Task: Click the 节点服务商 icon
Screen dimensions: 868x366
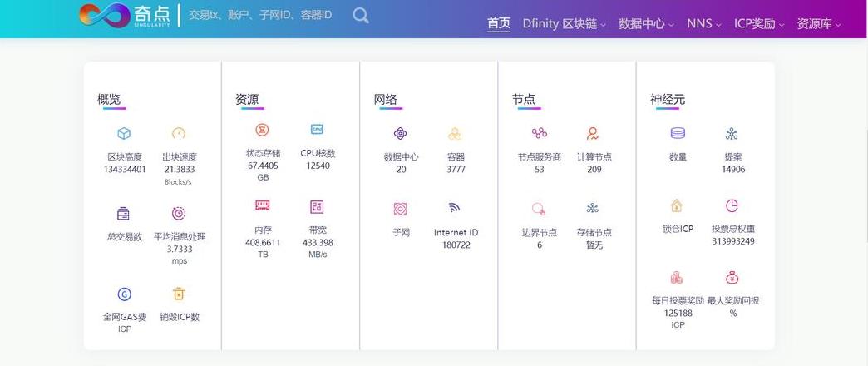Action: [x=540, y=133]
